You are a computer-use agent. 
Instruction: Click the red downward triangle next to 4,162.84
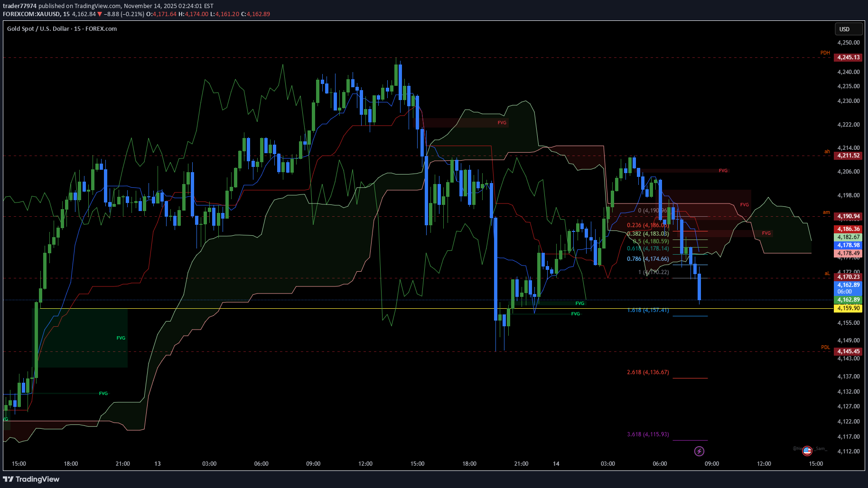tap(100, 14)
